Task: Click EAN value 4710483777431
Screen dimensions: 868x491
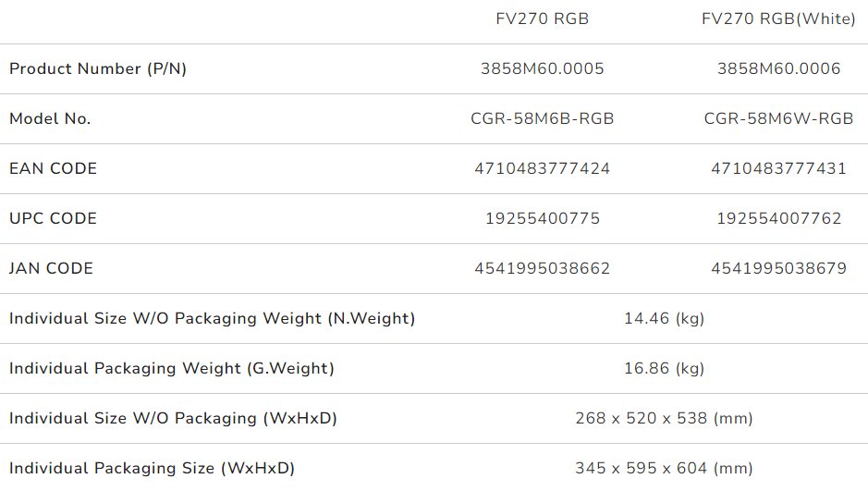Action: pos(778,169)
